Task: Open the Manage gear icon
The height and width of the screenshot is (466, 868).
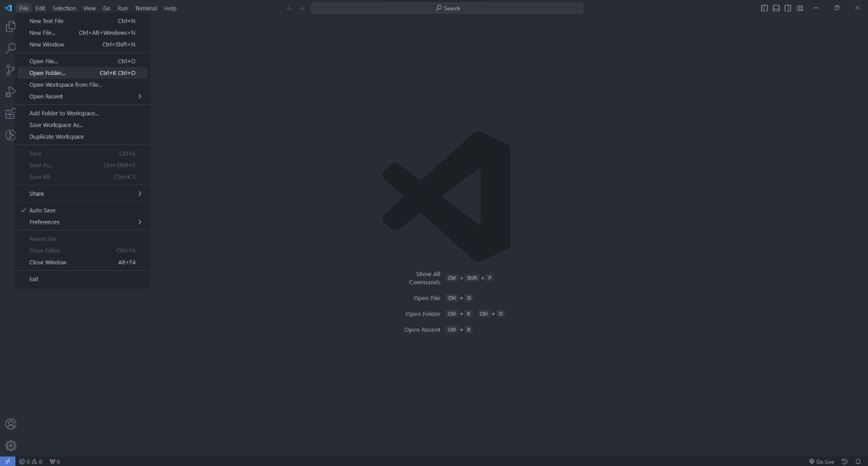Action: pyautogui.click(x=11, y=445)
